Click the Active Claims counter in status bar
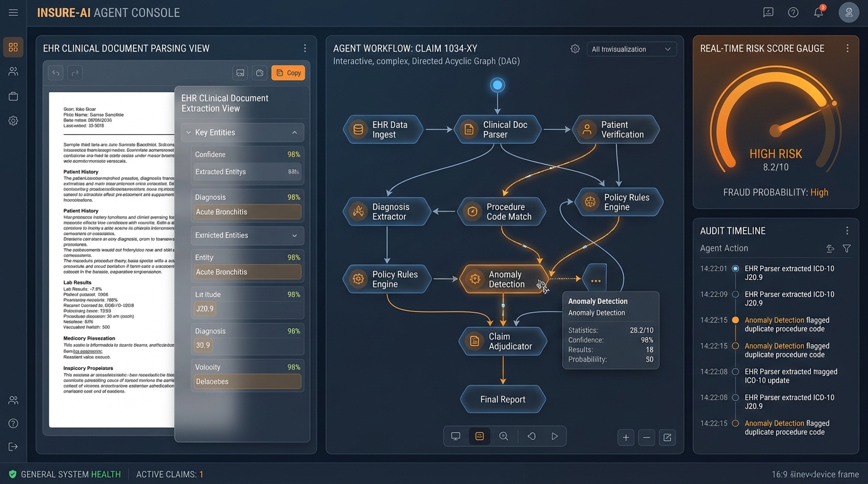Image resolution: width=868 pixels, height=484 pixels. pyautogui.click(x=170, y=475)
